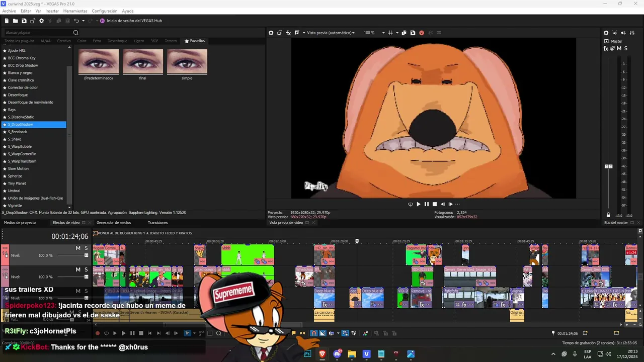
Task: Copy preview snapshot to clipboard
Action: point(404,33)
